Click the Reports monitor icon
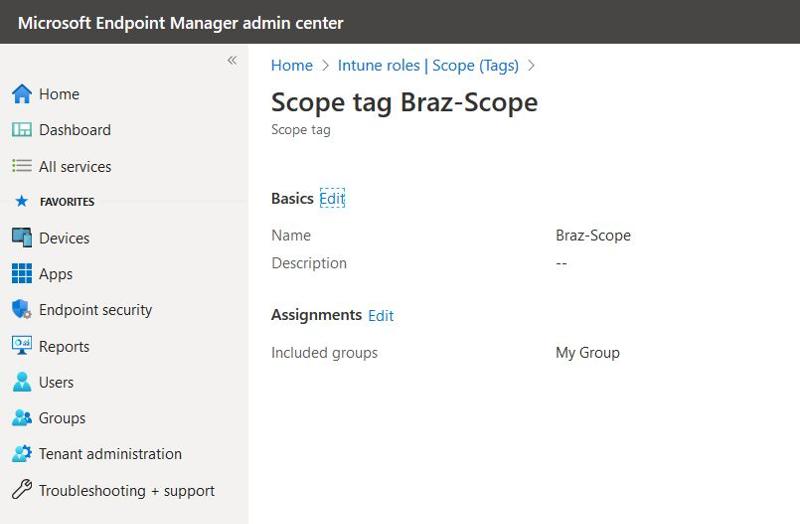 [x=22, y=345]
